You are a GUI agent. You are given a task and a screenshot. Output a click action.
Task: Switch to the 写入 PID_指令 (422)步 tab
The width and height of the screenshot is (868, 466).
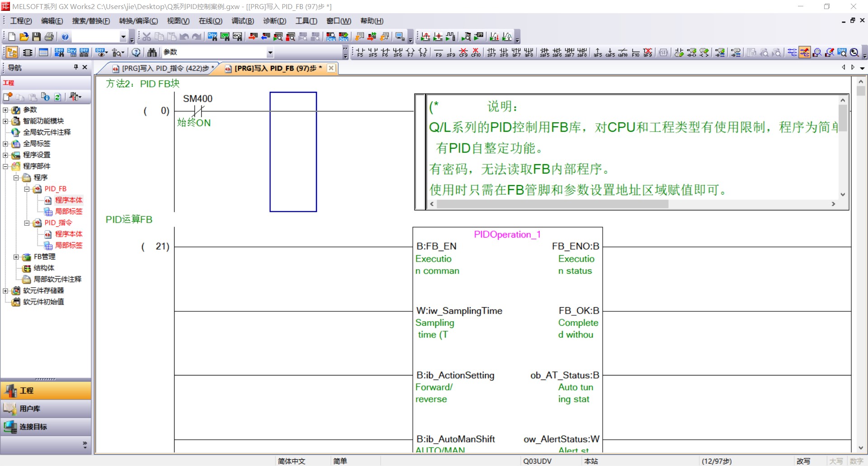(164, 68)
